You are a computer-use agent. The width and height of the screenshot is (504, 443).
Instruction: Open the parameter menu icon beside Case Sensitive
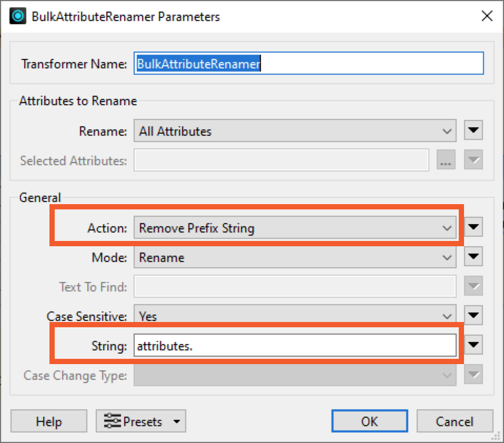(472, 315)
